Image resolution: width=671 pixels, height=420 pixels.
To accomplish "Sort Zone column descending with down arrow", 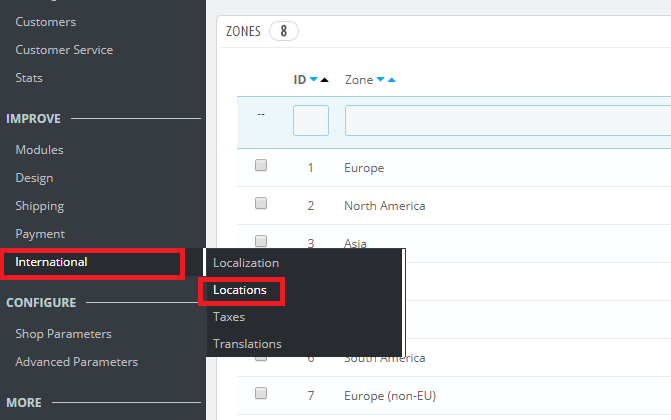I will tap(380, 79).
